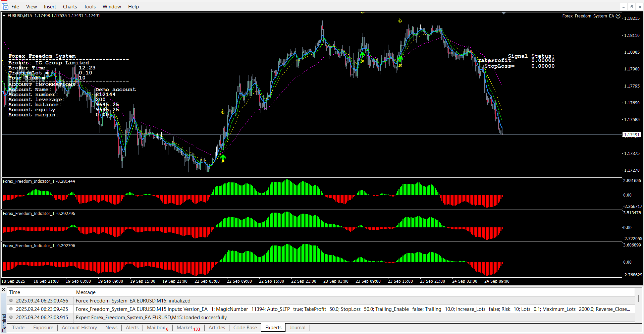Open the Tools menu
644x334 pixels.
tap(90, 7)
